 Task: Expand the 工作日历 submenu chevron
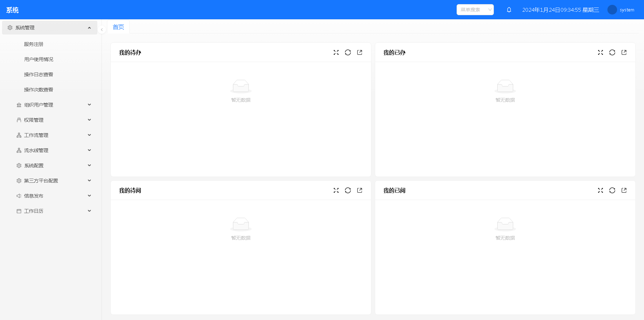(89, 211)
